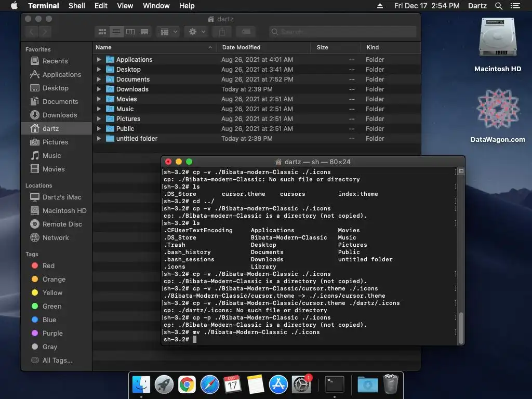
Task: Click the Terminal window scrollbar
Action: [461, 328]
